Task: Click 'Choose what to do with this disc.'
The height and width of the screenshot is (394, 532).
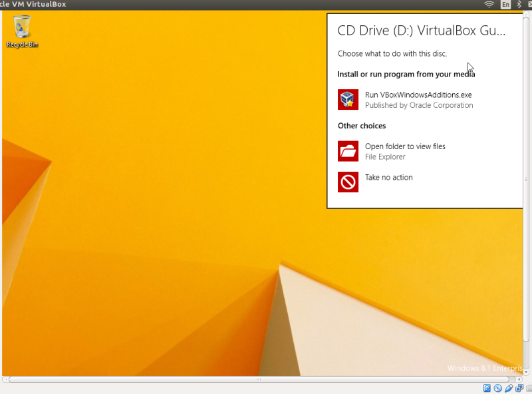Action: click(x=392, y=54)
